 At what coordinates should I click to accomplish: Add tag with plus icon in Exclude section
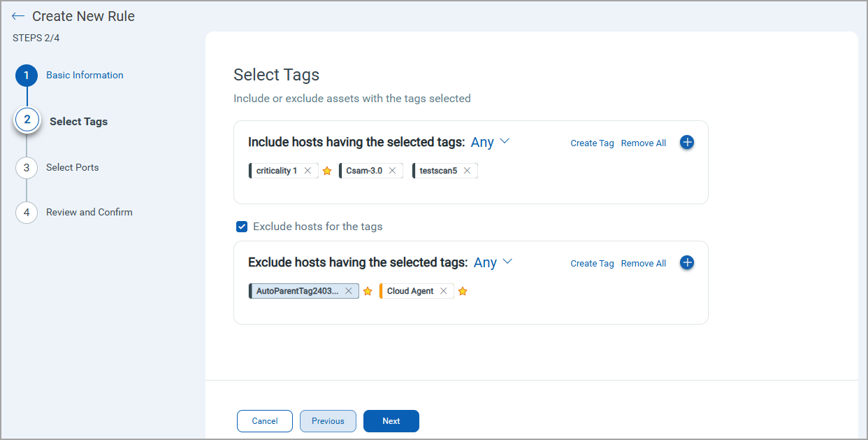[x=687, y=262]
